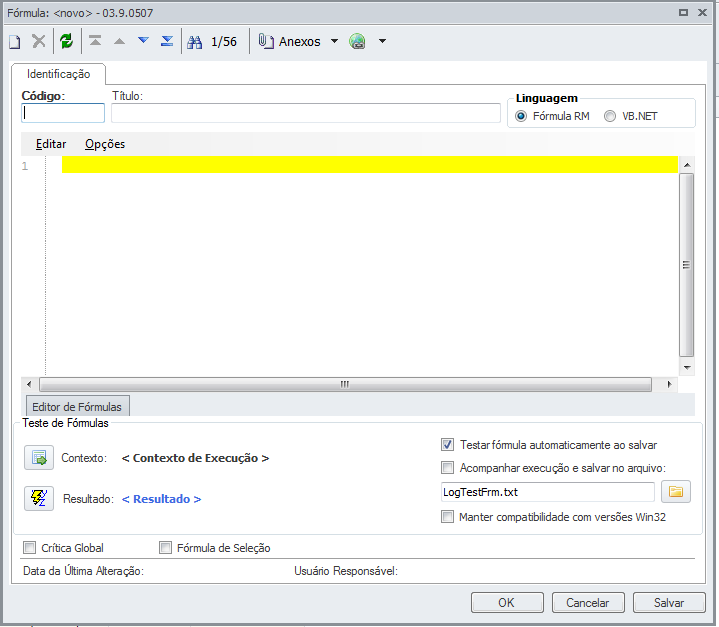Click the green Refresh arrows icon
The height and width of the screenshot is (627, 719).
(x=67, y=41)
